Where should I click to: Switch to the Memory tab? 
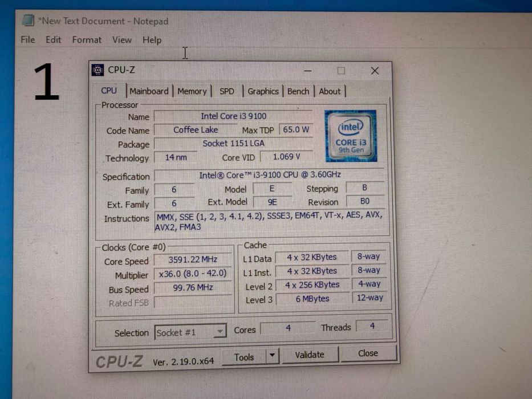pyautogui.click(x=192, y=91)
